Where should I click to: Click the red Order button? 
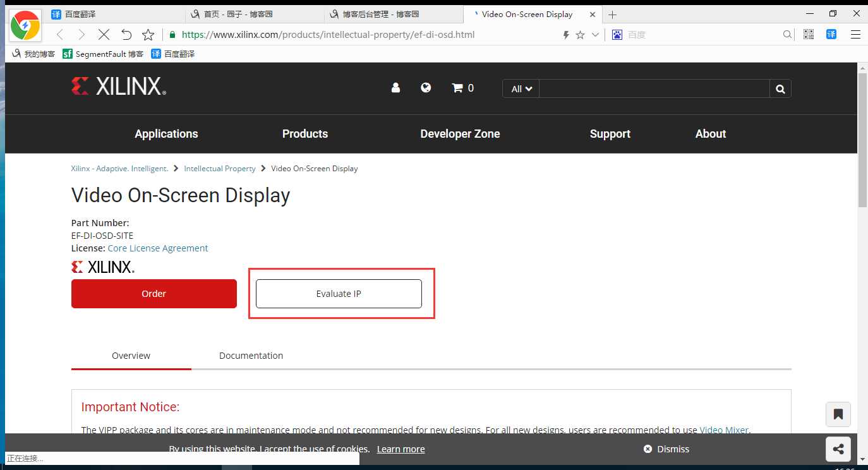coord(154,294)
